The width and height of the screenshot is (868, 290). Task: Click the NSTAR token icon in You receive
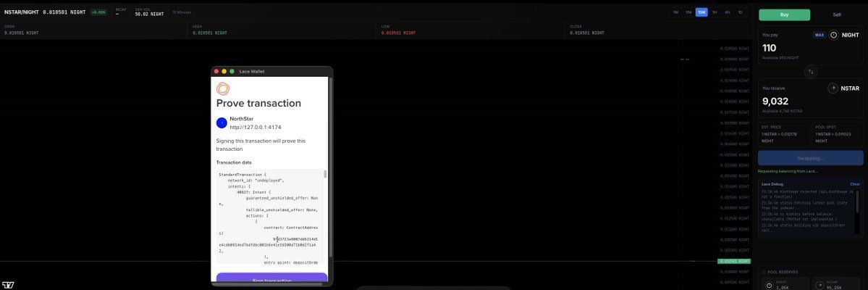[x=833, y=88]
